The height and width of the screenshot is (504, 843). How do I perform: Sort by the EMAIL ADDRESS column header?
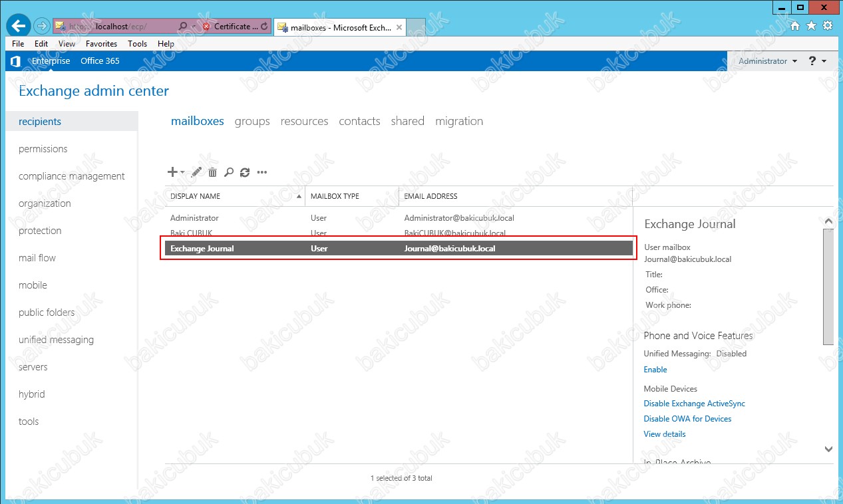tap(515, 196)
